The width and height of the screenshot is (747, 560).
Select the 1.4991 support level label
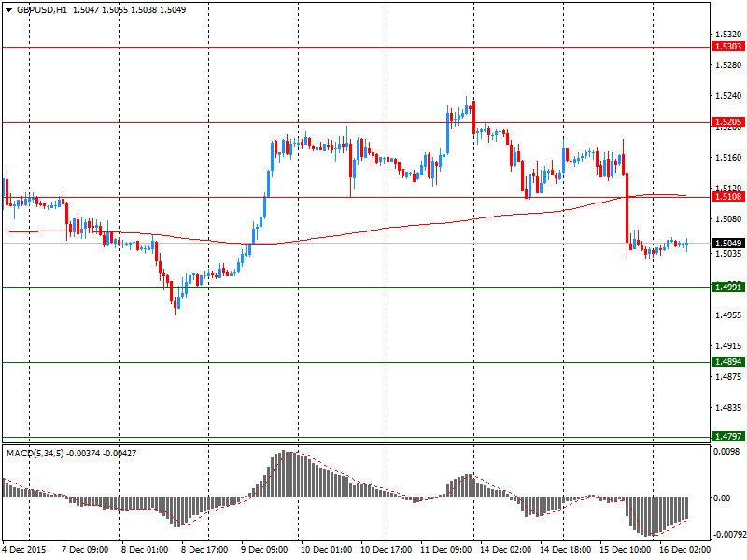click(727, 287)
